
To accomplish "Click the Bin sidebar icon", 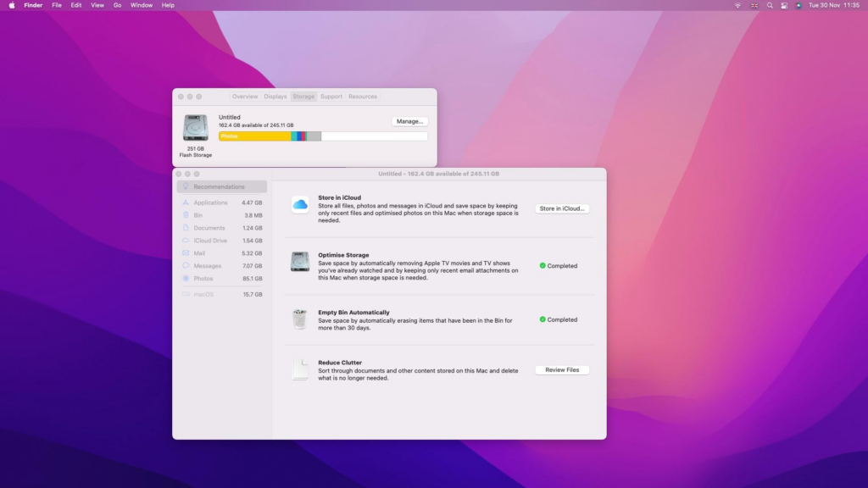I will (x=186, y=215).
